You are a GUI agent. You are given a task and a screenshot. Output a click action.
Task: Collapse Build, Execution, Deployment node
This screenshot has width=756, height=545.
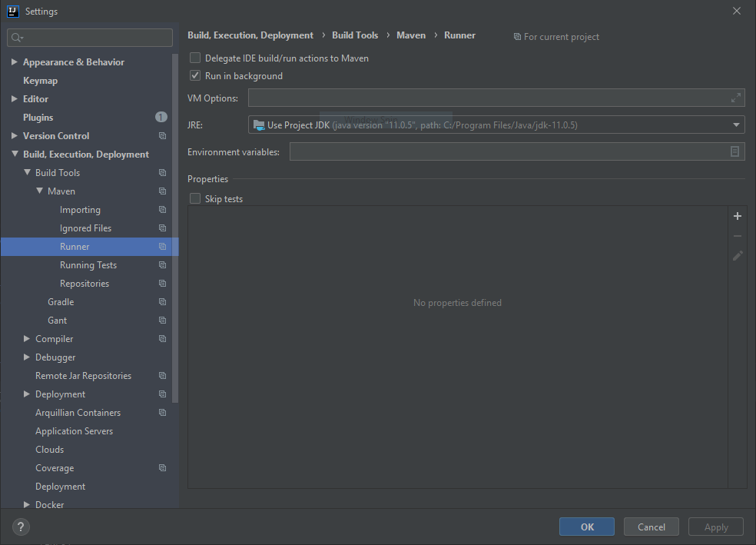tap(15, 154)
